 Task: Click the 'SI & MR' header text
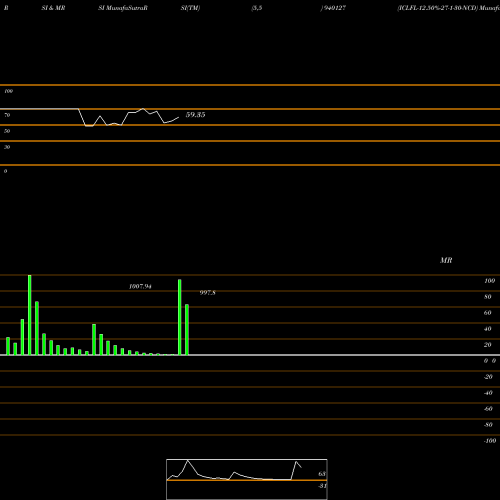[53, 8]
